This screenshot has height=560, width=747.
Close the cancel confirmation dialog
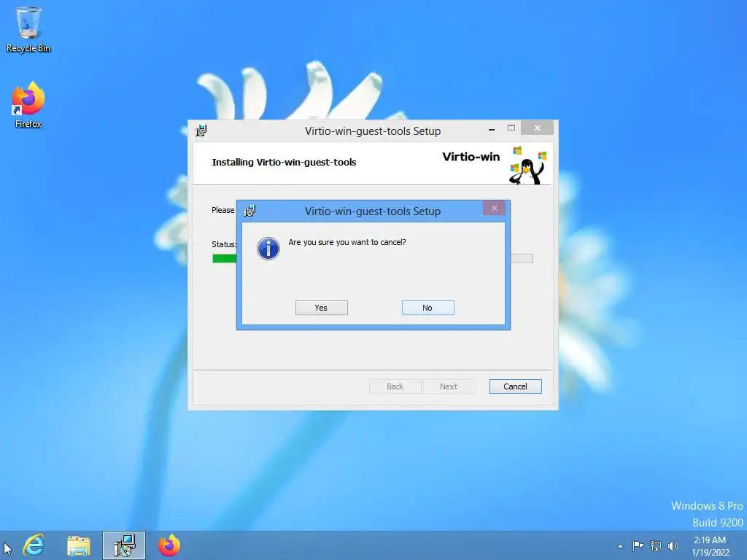494,208
